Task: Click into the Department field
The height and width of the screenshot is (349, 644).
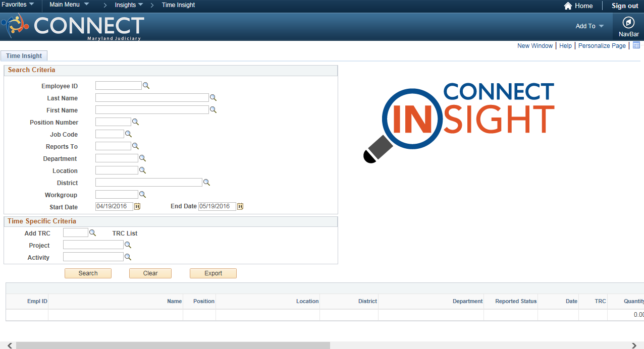Action: click(x=117, y=158)
